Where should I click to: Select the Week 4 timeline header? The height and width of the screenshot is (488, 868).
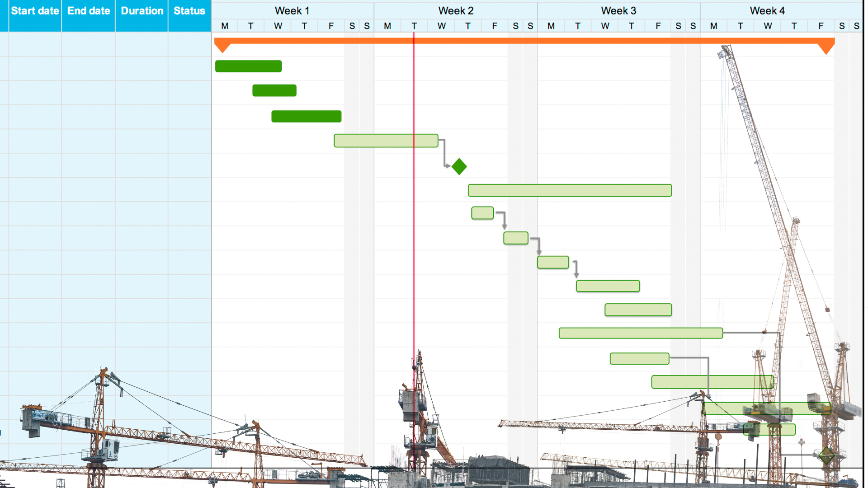tap(767, 11)
